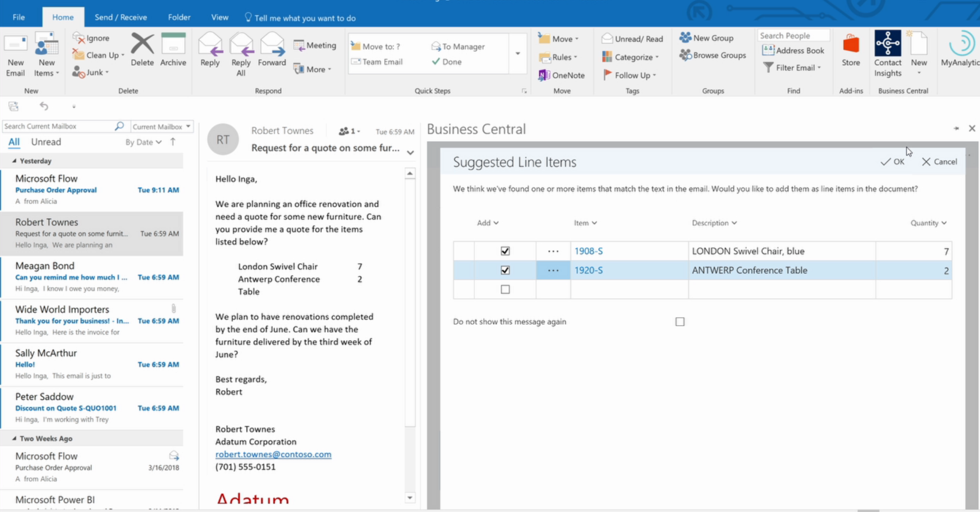980x512 pixels.
Task: Click the Tell me what you want to do box
Action: (300, 18)
